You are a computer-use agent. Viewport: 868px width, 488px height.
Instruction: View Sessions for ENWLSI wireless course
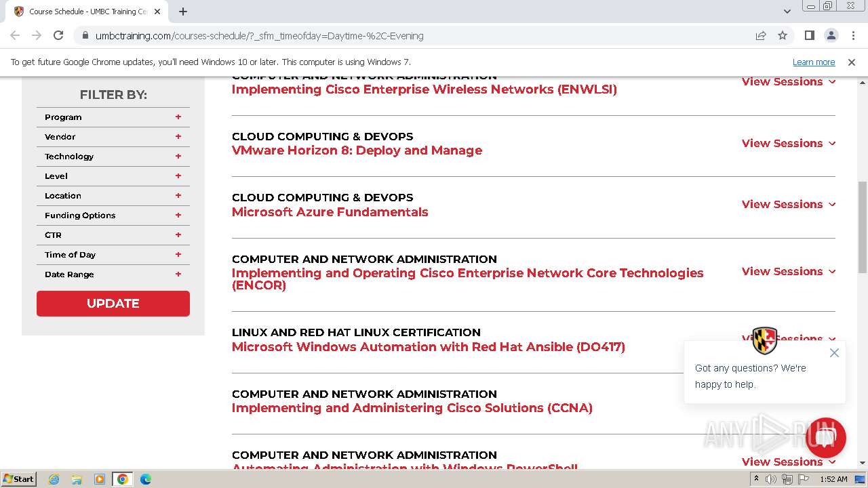tap(789, 82)
